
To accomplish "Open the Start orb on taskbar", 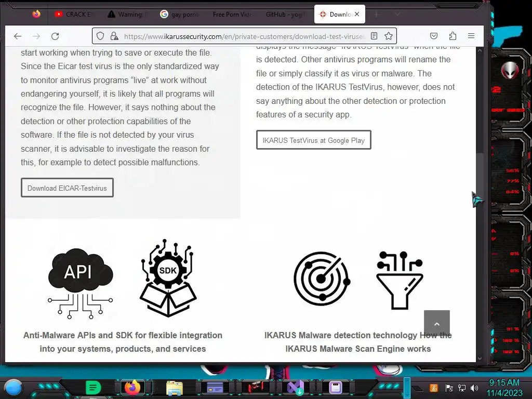I will [x=13, y=388].
